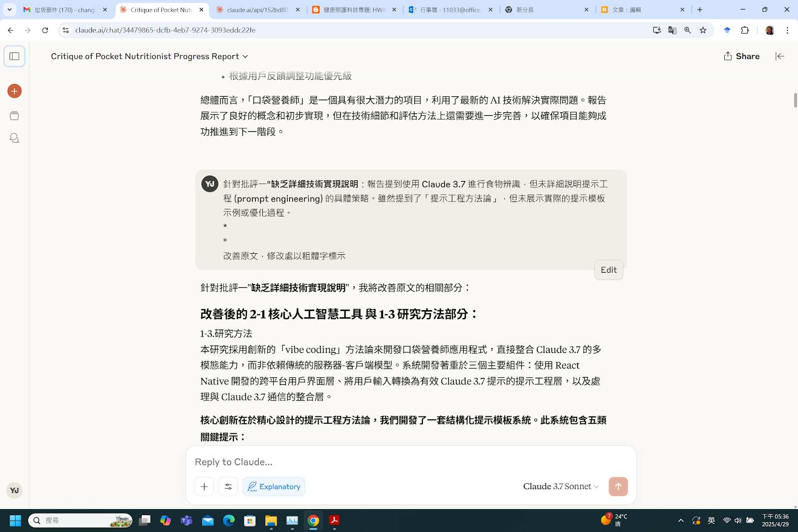
Task: Click the page vertical scrollbar thumb
Action: 796,100
